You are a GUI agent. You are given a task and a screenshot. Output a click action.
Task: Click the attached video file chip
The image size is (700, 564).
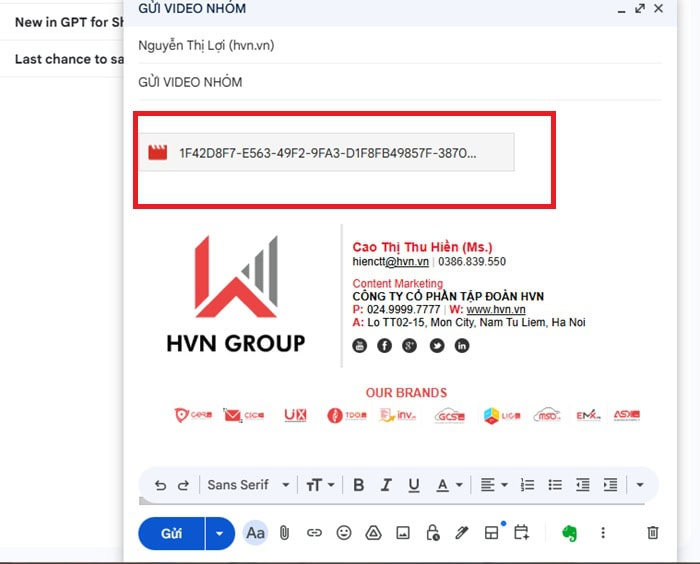click(326, 153)
